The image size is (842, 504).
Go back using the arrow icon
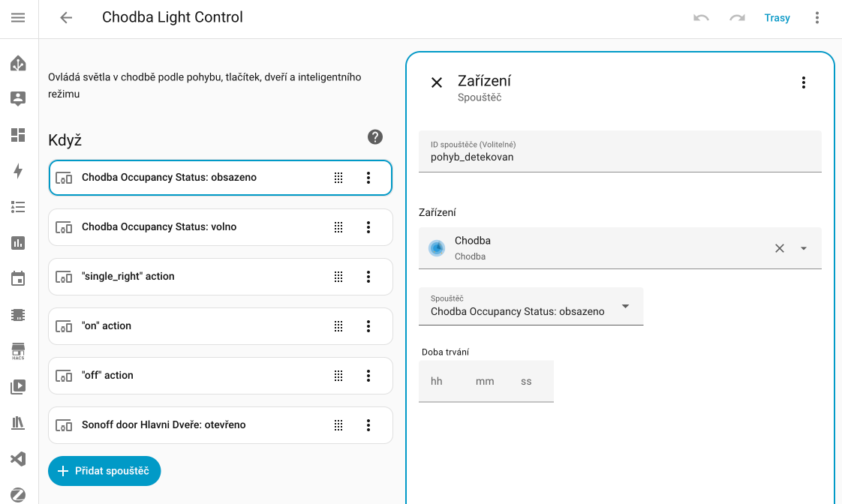(66, 18)
